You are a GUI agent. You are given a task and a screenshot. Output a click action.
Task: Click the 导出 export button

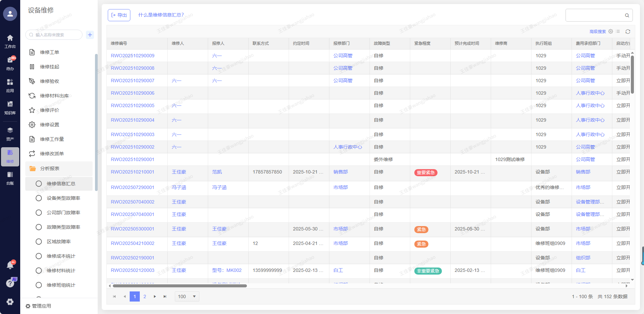(x=119, y=15)
